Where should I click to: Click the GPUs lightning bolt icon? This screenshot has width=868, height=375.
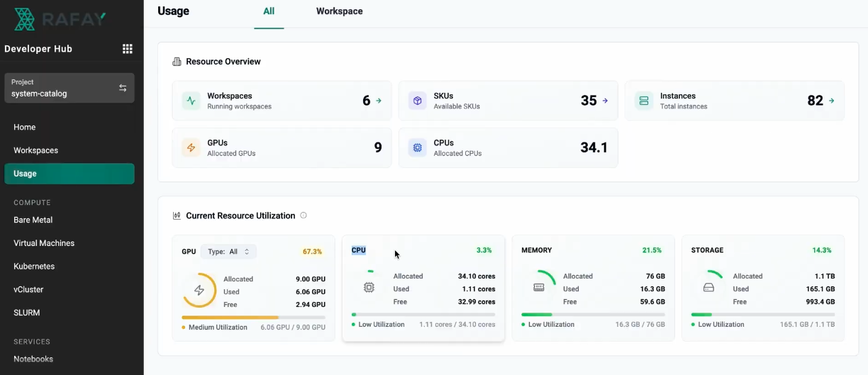pos(191,147)
